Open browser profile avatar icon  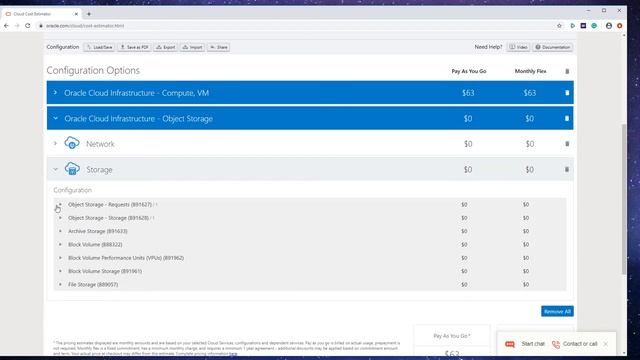(x=609, y=26)
